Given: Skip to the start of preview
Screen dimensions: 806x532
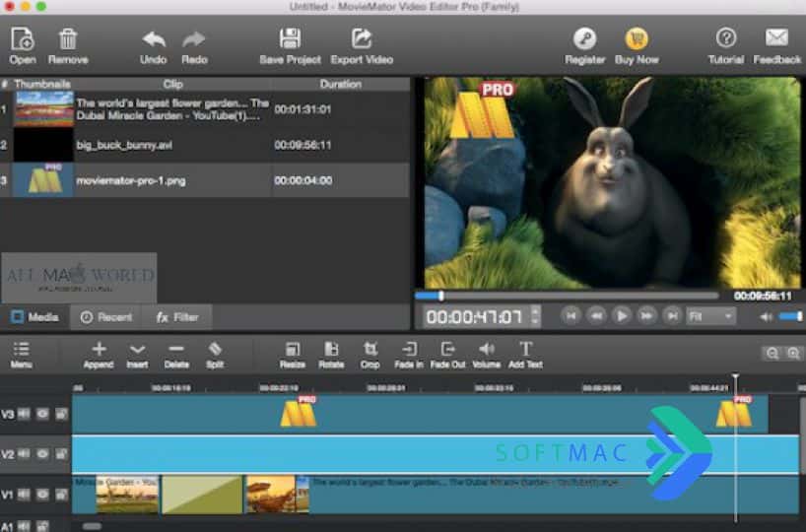Looking at the screenshot, I should coord(571,315).
